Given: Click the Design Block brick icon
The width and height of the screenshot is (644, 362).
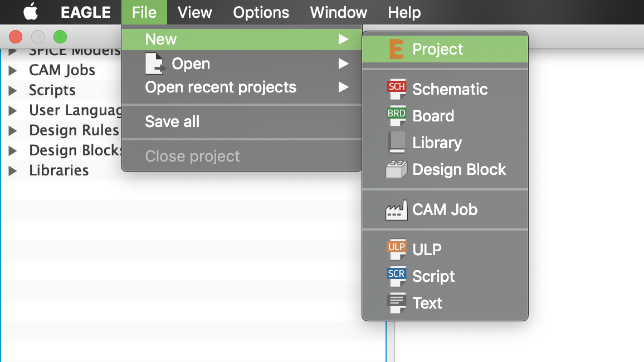Looking at the screenshot, I should 396,169.
